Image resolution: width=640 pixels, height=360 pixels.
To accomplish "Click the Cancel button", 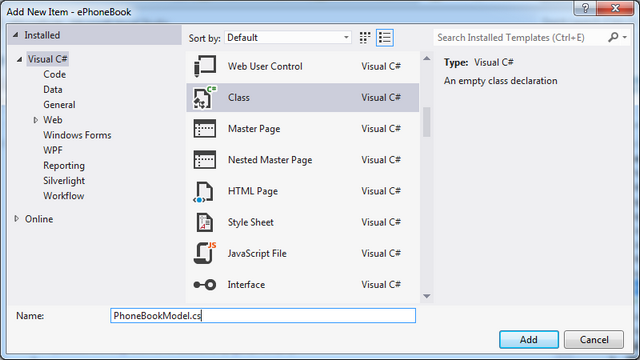I will coord(594,340).
